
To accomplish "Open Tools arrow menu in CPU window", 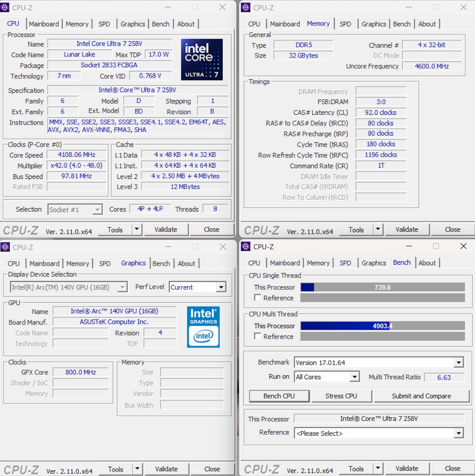I will point(137,229).
